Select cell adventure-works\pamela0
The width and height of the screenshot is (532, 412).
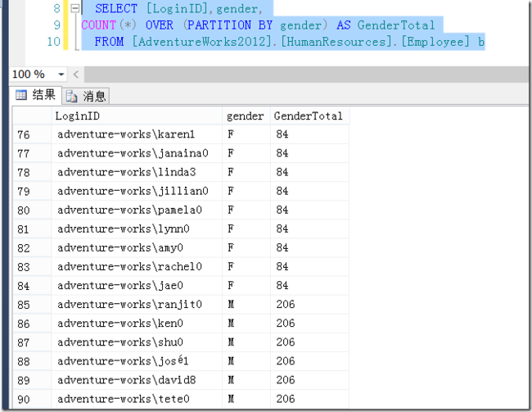(137, 211)
